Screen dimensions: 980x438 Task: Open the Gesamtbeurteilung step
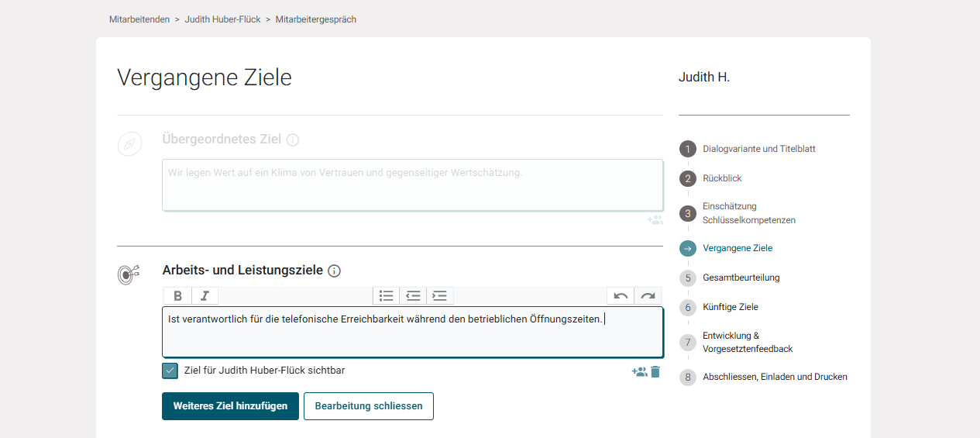[741, 278]
